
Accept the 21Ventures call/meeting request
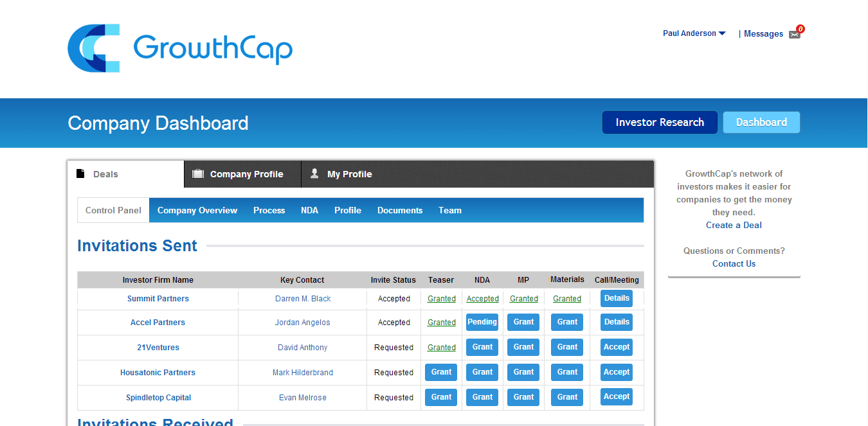click(x=616, y=347)
